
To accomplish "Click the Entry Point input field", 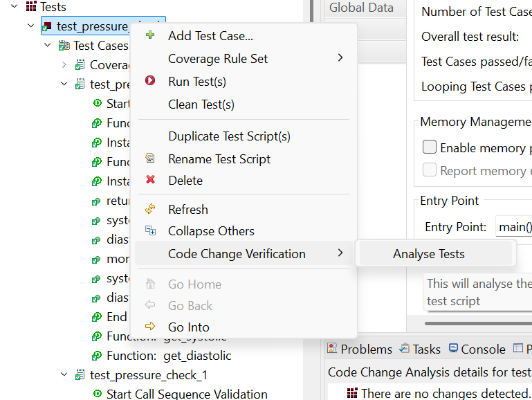I will point(513,227).
